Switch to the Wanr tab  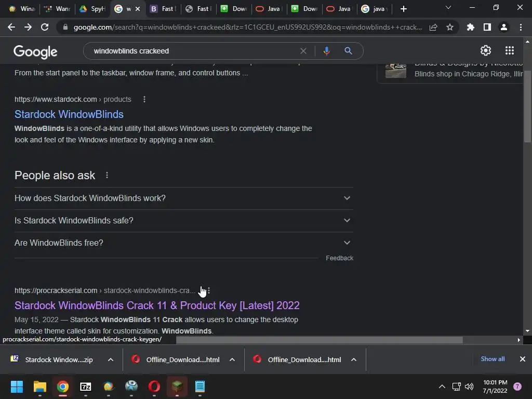click(x=57, y=9)
